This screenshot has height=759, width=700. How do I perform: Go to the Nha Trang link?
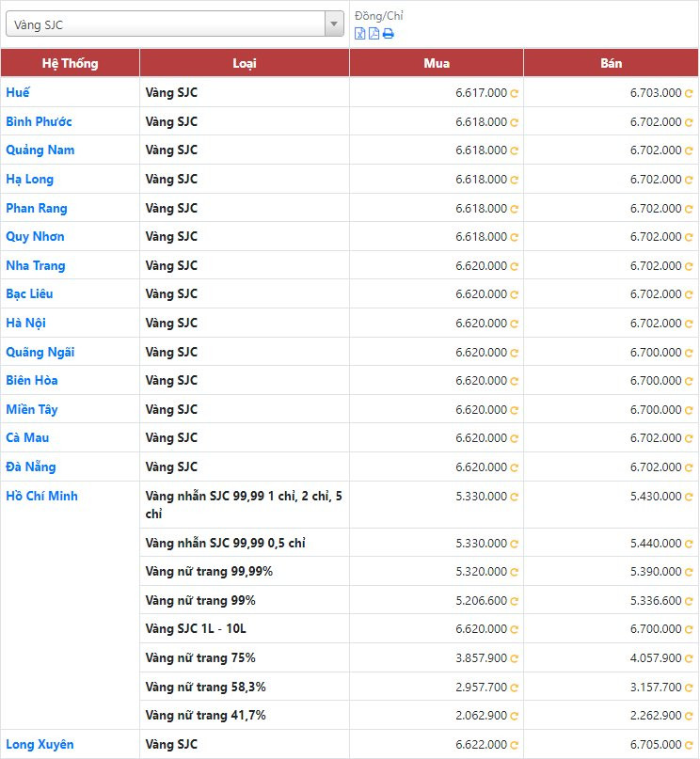pos(36,265)
